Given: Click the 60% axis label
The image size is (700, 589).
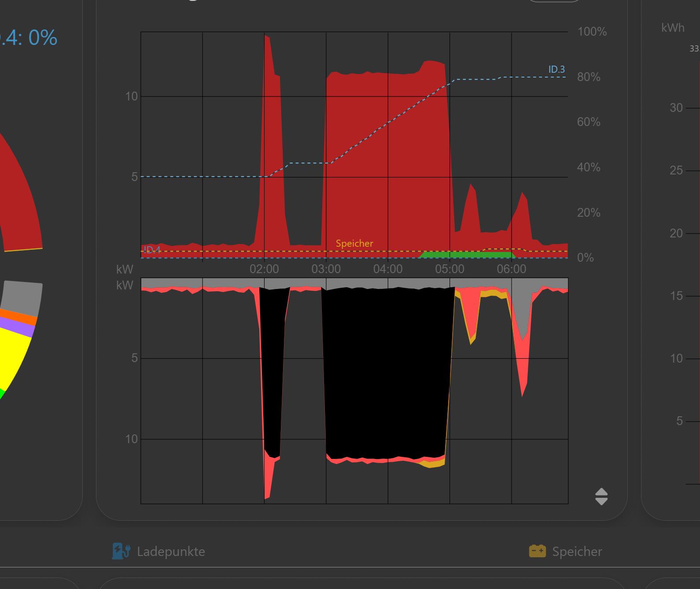Looking at the screenshot, I should 589,122.
